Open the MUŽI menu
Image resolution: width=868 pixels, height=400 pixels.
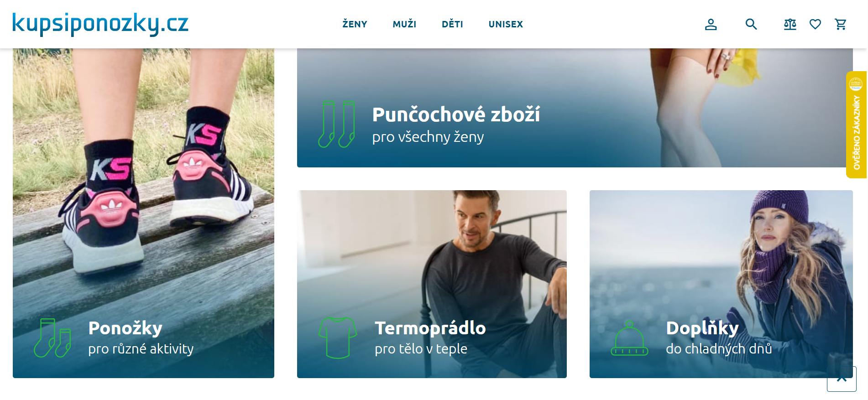pyautogui.click(x=404, y=24)
